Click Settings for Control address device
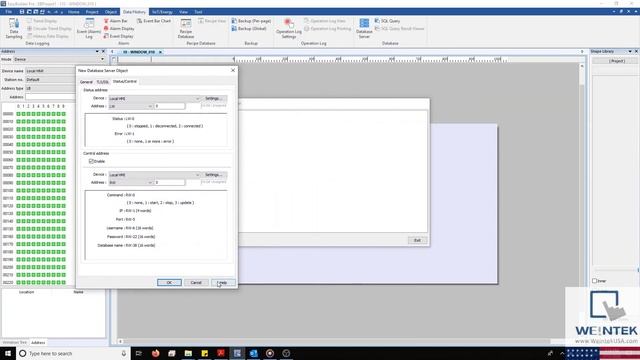 tap(214, 175)
